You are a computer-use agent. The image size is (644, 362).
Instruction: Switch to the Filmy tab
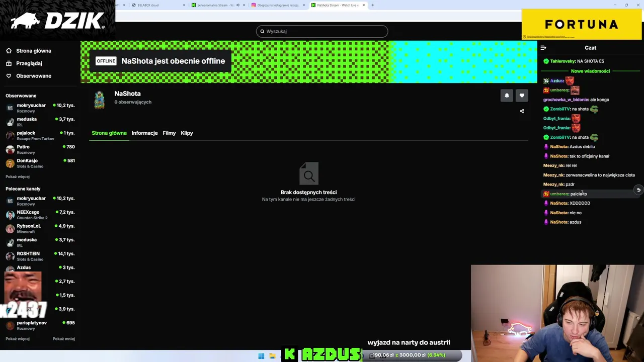169,133
